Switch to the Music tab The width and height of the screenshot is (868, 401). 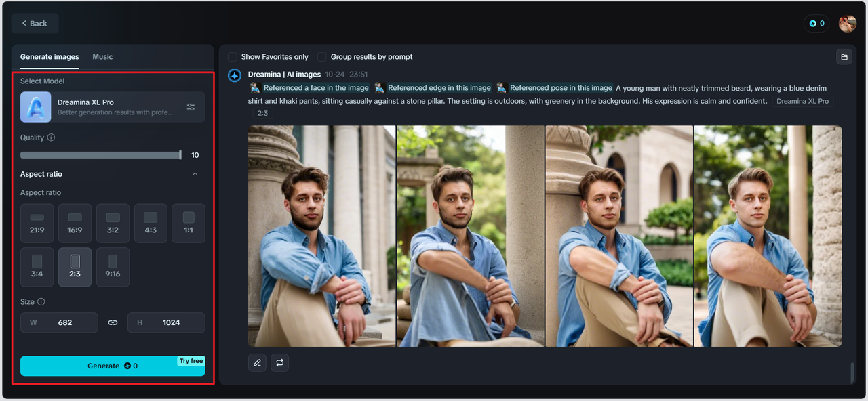click(x=102, y=57)
